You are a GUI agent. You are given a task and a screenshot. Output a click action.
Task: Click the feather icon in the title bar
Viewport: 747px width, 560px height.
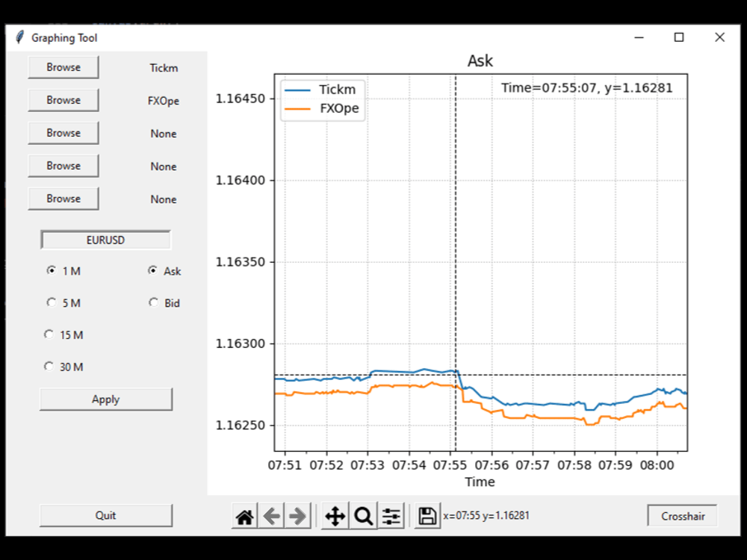(x=19, y=37)
